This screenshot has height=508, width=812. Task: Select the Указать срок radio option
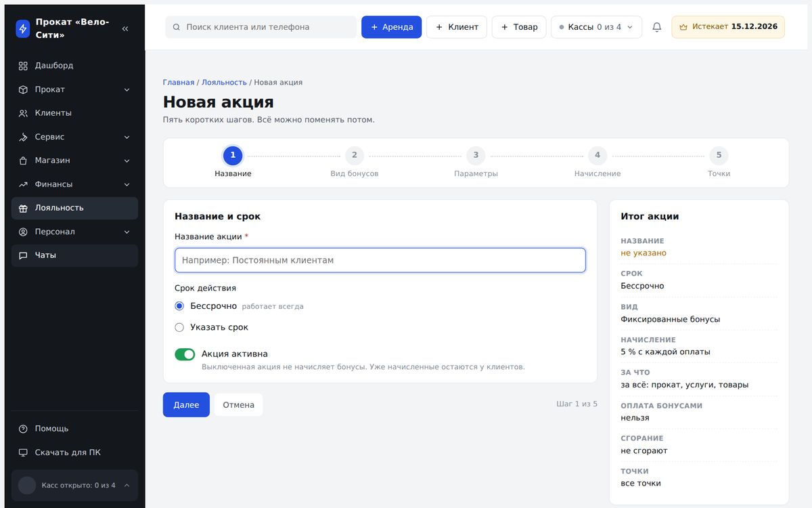[179, 327]
